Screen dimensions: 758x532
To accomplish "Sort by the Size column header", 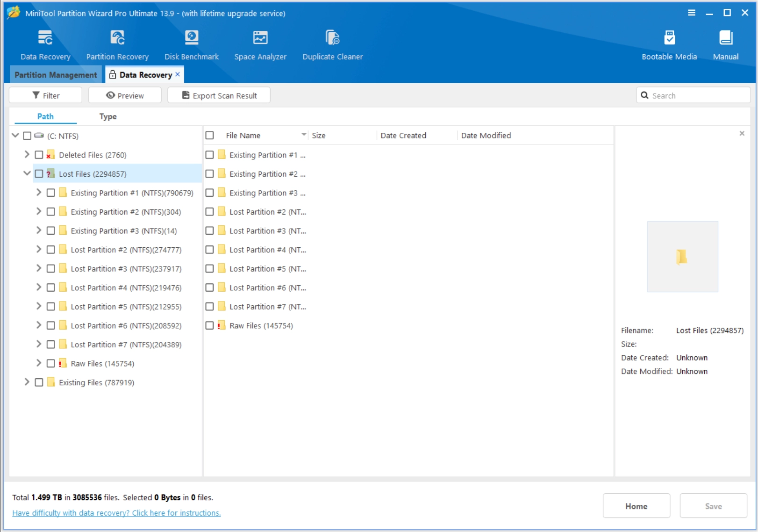I will 343,135.
